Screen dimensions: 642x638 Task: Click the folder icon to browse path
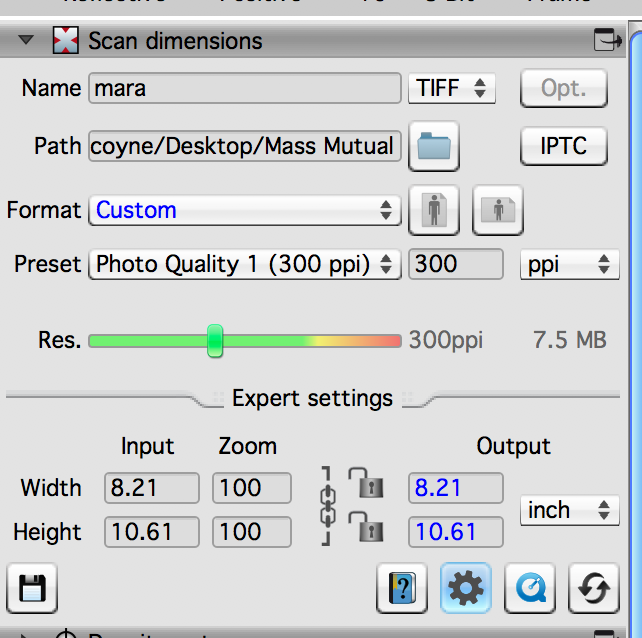coord(434,147)
